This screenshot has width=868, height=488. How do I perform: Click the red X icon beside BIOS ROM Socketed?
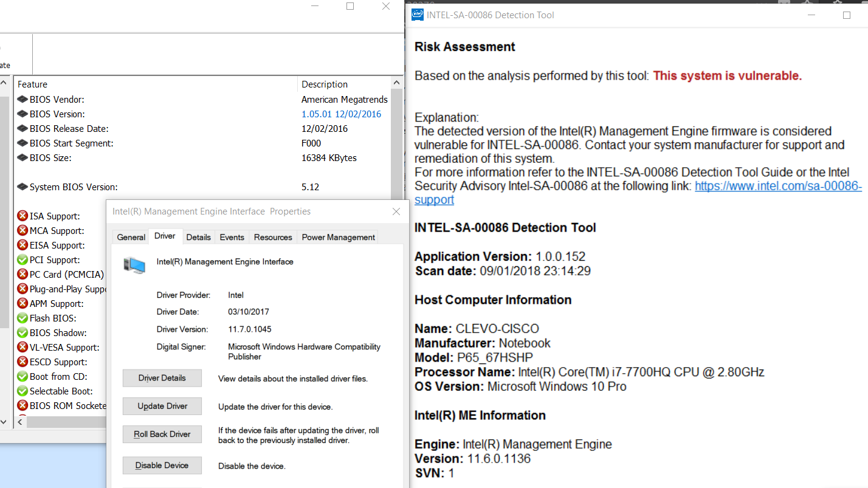pyautogui.click(x=22, y=406)
